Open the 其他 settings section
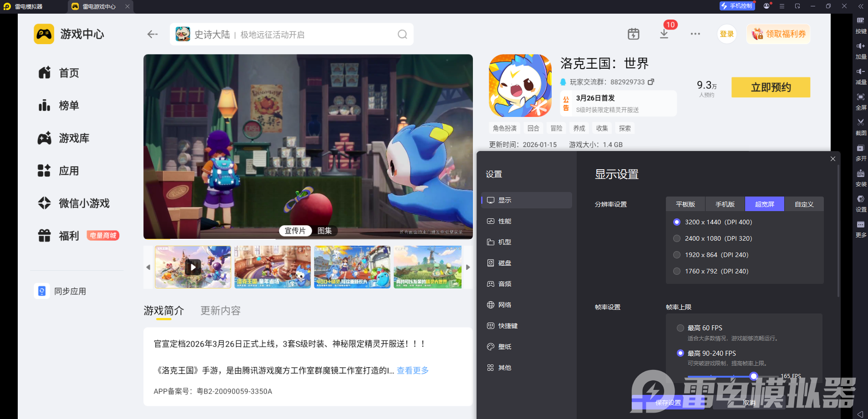The height and width of the screenshot is (419, 868). coord(527,368)
